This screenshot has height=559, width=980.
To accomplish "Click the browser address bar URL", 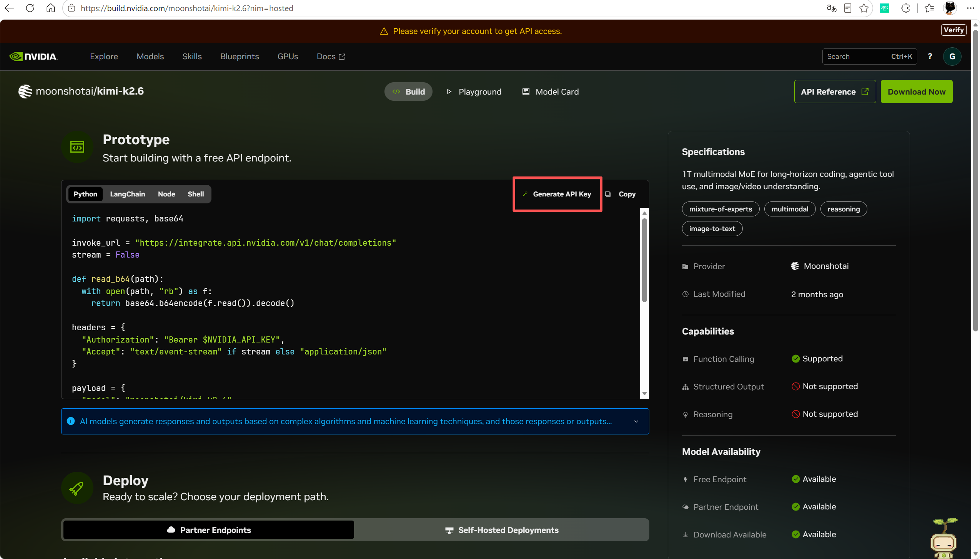I will [187, 8].
